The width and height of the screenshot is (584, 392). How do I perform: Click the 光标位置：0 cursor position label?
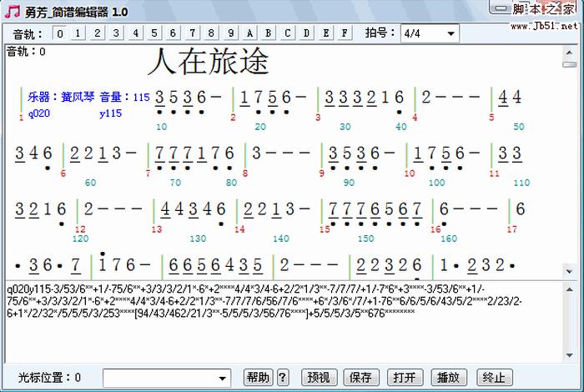49,378
